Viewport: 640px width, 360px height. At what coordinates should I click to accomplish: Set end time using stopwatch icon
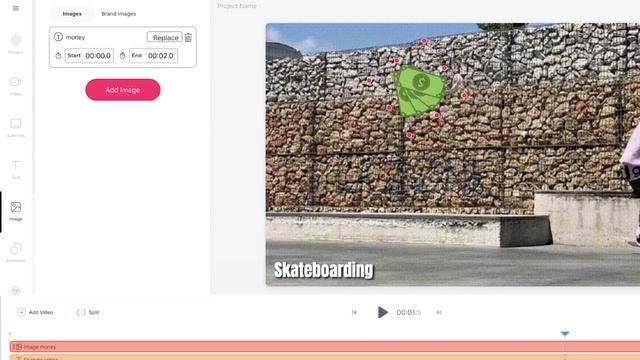(122, 56)
